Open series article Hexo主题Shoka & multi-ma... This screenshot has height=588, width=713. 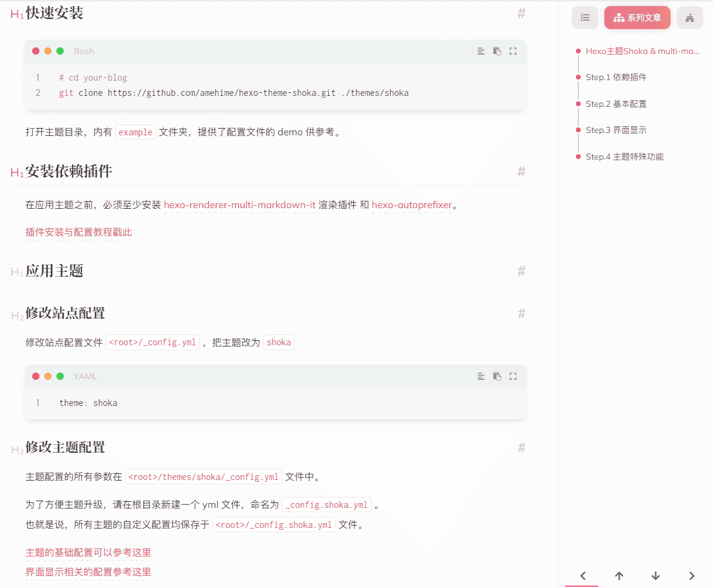point(642,51)
